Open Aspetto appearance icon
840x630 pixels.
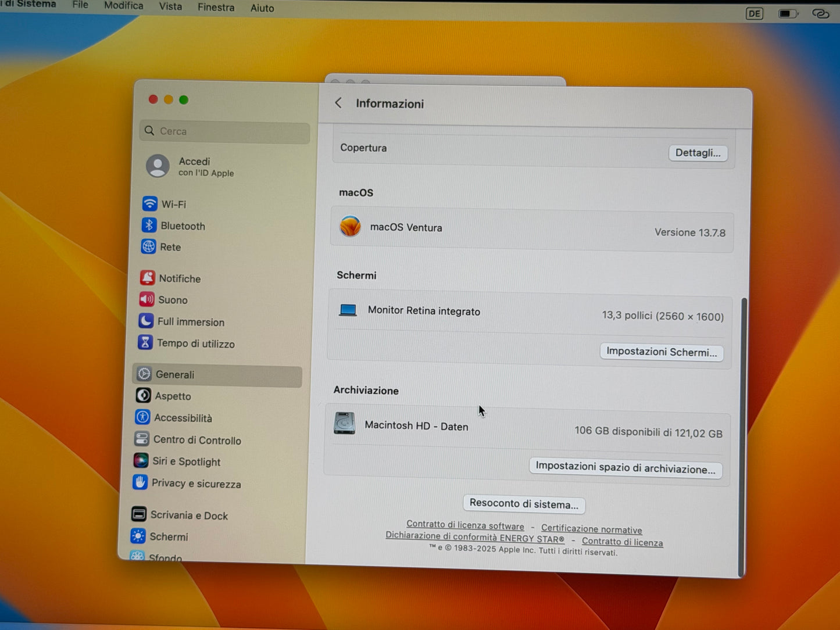(143, 395)
